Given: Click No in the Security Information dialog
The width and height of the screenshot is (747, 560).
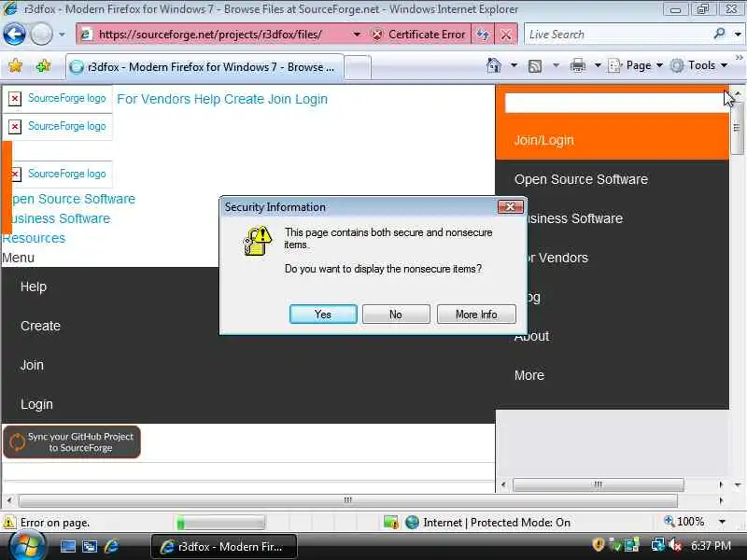Looking at the screenshot, I should pos(396,315).
